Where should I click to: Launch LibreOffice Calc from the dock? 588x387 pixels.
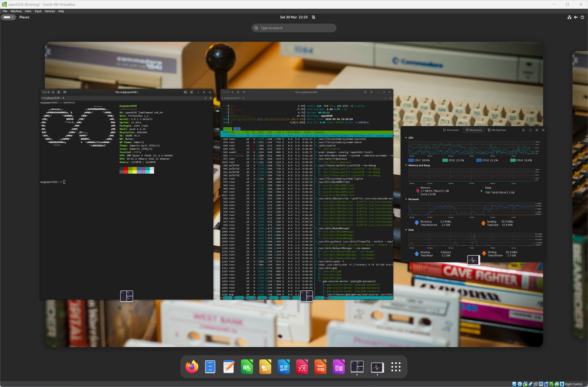point(247,367)
